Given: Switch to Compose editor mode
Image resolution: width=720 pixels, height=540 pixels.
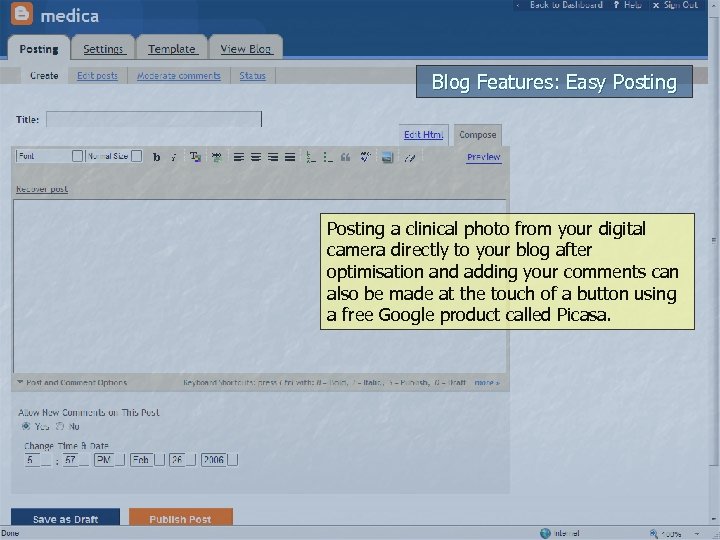Looking at the screenshot, I should click(478, 135).
